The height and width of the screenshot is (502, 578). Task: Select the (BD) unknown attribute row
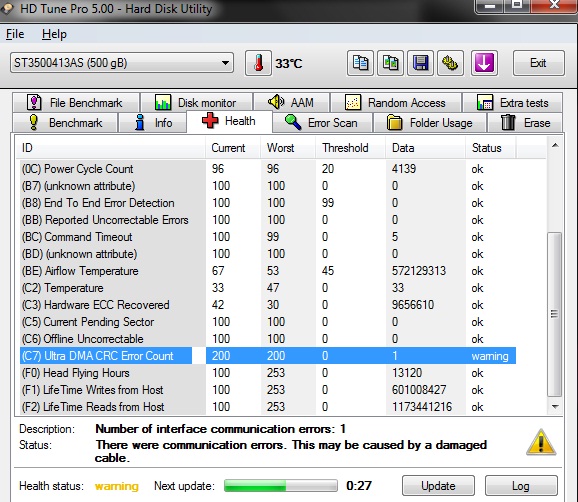(268, 254)
